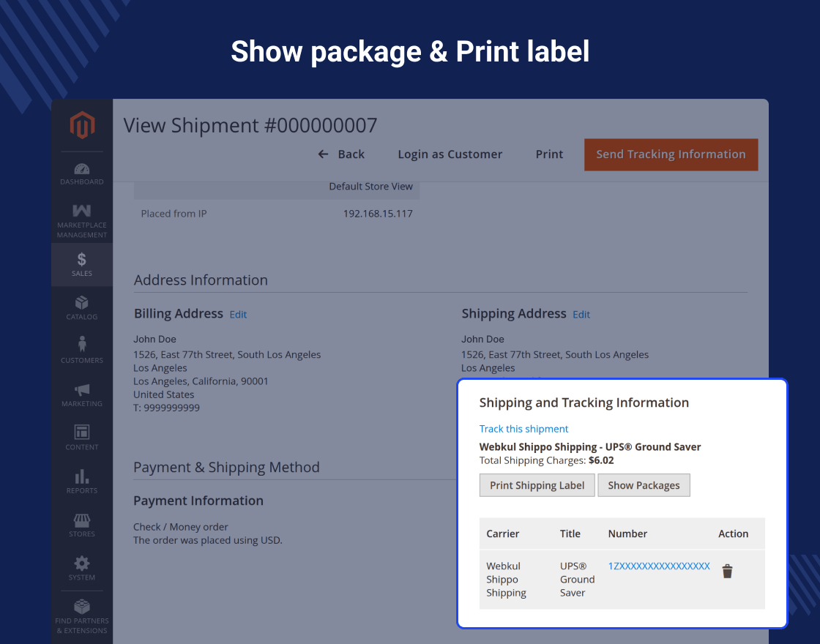
Task: Click the Total Shipping Charges $6.02 text
Action: tap(546, 460)
